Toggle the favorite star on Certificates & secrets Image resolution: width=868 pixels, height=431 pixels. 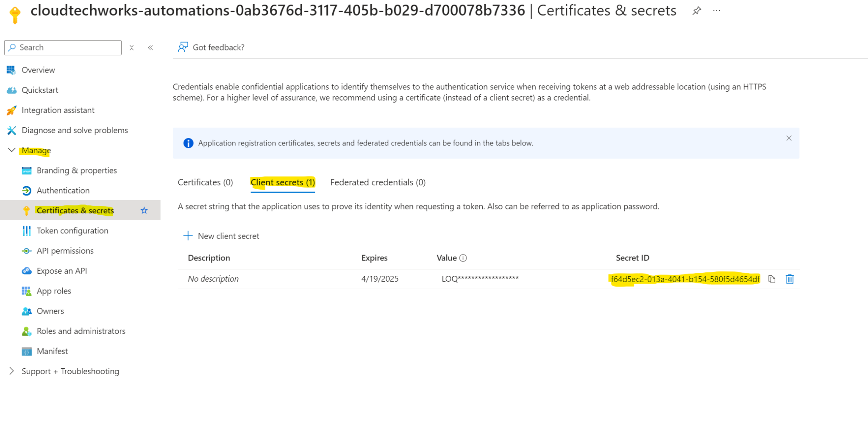coord(144,210)
